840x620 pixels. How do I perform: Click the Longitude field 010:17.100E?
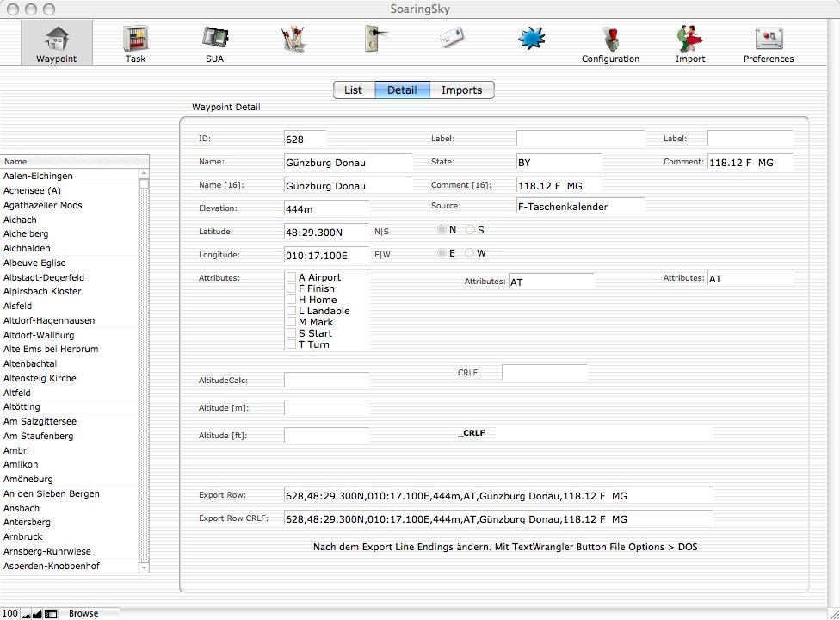coord(326,256)
